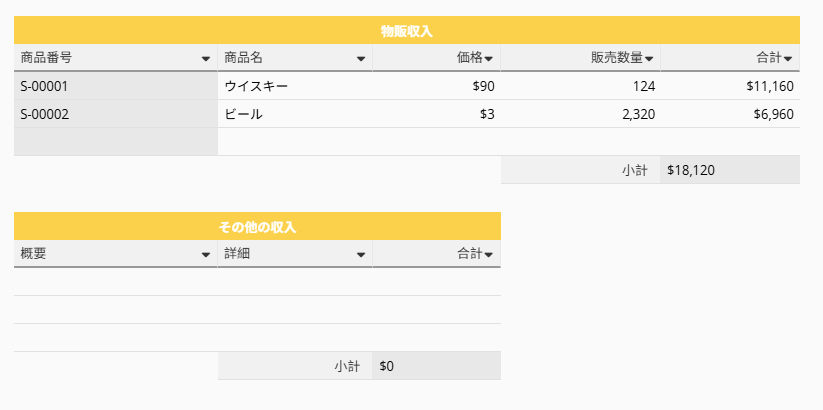
Task: Expand the 販売数量 column filter dropdown
Action: pyautogui.click(x=649, y=59)
